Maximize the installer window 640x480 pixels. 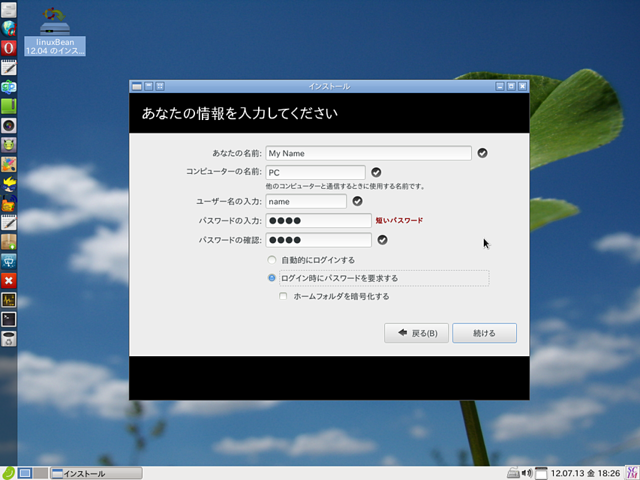(x=511, y=86)
